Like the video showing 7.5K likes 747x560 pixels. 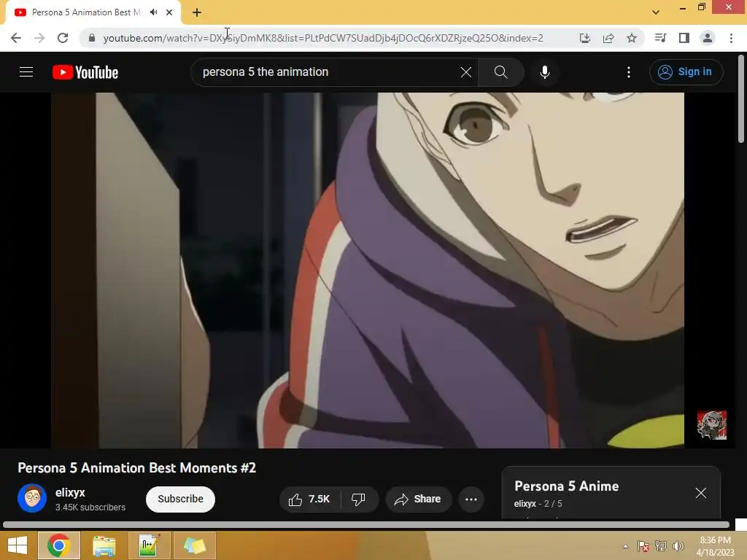pyautogui.click(x=309, y=499)
